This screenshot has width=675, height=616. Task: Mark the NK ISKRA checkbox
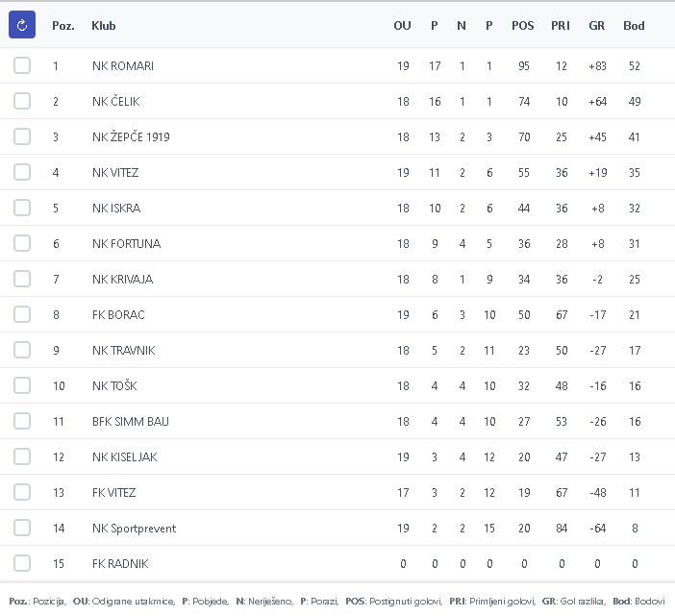click(22, 208)
